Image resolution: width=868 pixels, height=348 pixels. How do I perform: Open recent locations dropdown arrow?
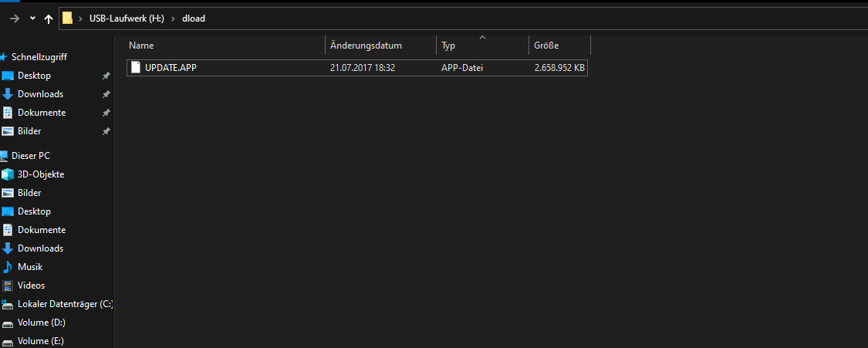coord(32,19)
